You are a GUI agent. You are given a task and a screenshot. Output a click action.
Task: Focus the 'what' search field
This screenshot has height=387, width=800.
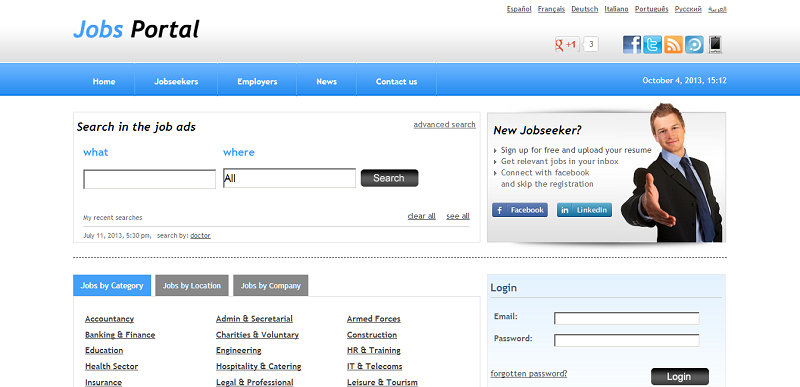coord(149,179)
